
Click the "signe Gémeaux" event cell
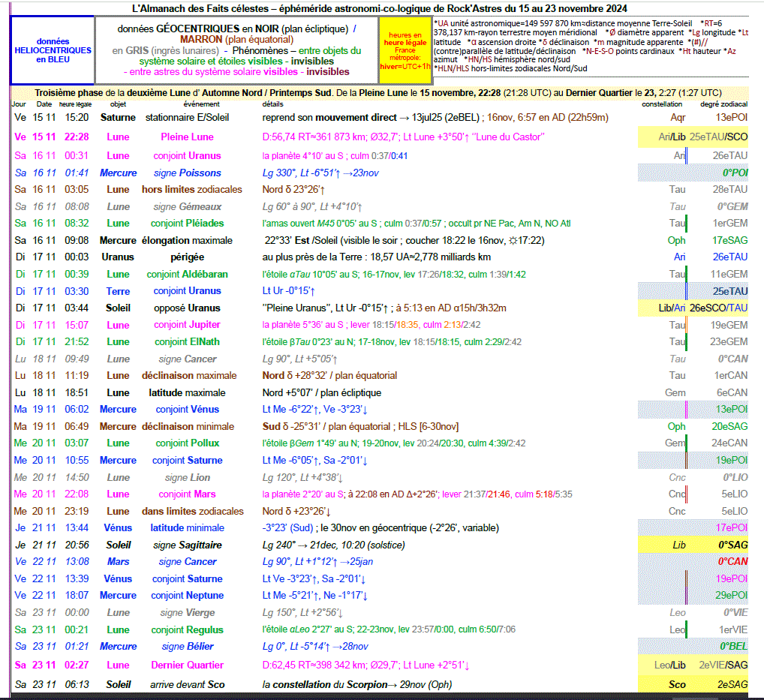[187, 206]
